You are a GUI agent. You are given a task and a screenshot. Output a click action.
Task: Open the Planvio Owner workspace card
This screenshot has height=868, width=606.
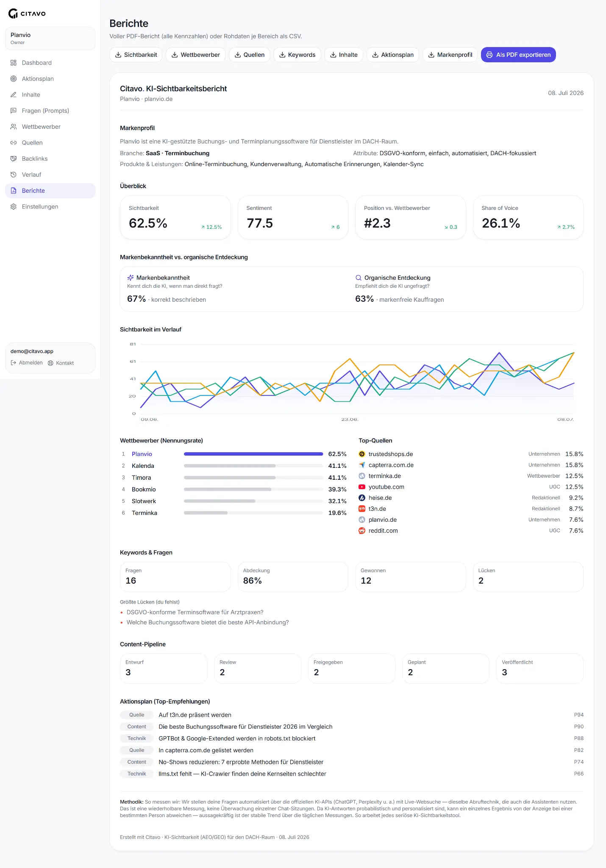pos(50,38)
